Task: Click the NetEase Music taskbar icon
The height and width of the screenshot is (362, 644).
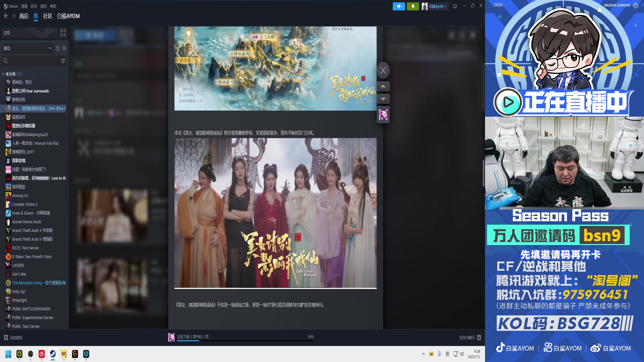Action: coord(42,354)
